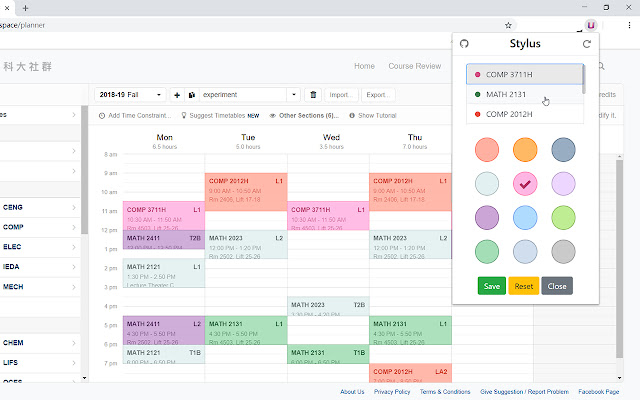The height and width of the screenshot is (400, 640).
Task: Click Suggest Timetables
Action: [220, 116]
